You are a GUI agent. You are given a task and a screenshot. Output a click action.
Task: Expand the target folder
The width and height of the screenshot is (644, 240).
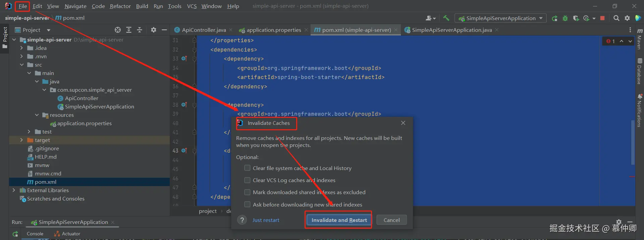(x=21, y=140)
